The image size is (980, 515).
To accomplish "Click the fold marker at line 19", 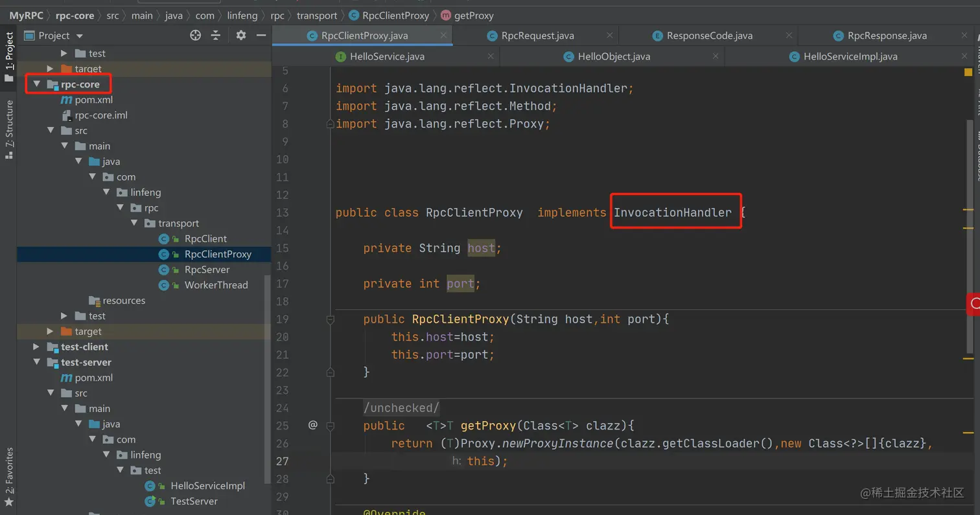I will click(x=331, y=319).
